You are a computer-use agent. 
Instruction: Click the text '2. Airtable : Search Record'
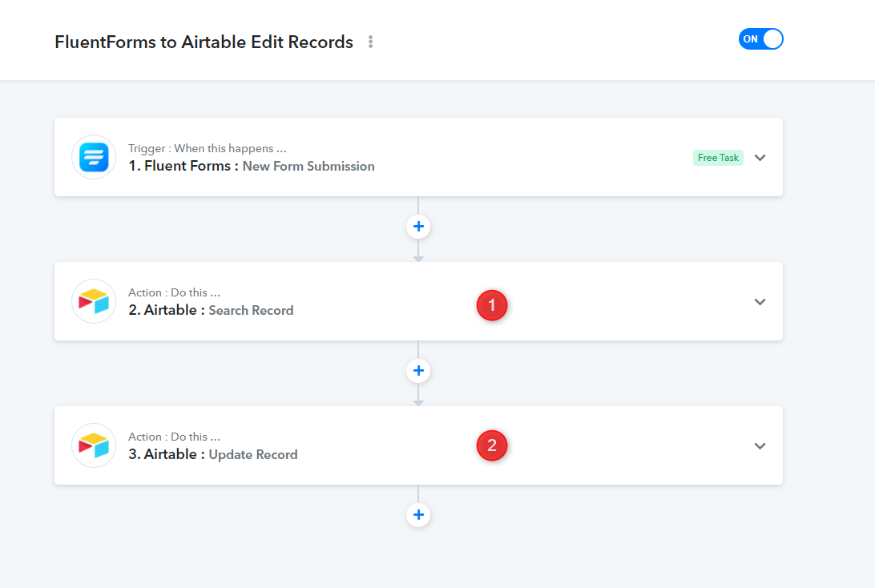(211, 310)
